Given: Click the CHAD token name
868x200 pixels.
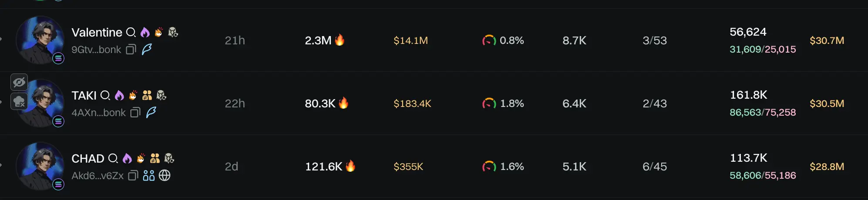Looking at the screenshot, I should [x=88, y=159].
